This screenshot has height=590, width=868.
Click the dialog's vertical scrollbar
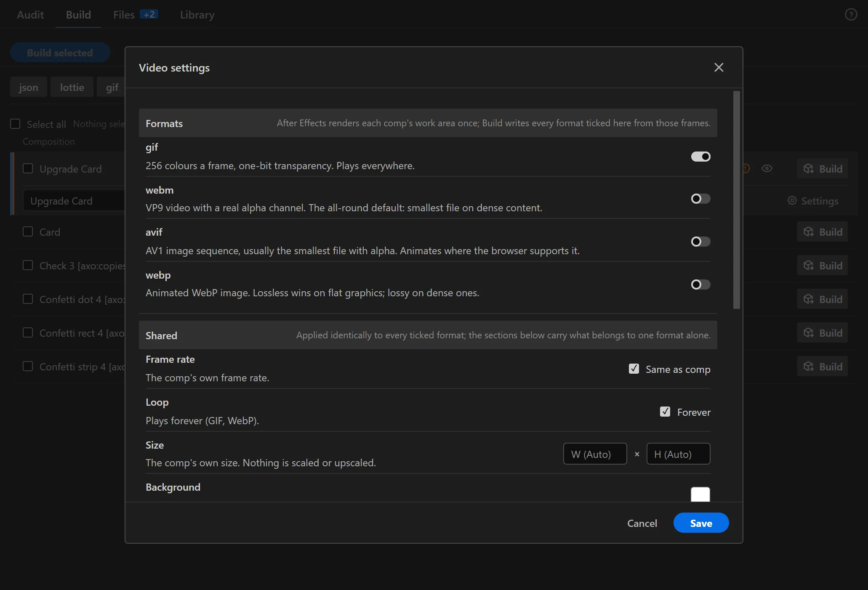click(x=736, y=200)
